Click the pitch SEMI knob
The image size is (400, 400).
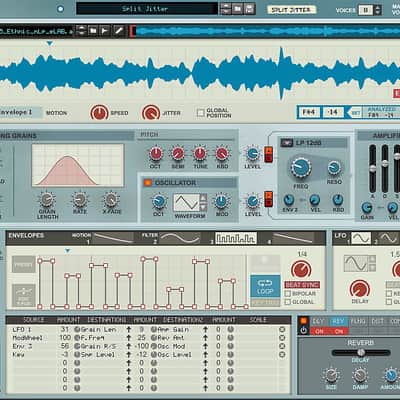178,154
